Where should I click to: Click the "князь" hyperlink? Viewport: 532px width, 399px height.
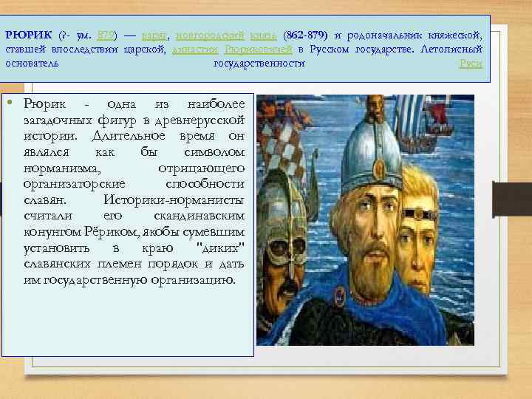[263, 35]
